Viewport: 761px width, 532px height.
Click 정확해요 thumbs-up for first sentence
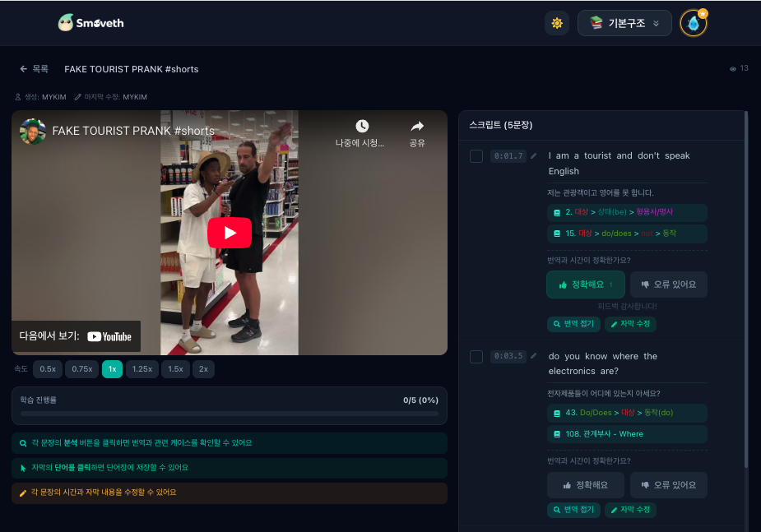pyautogui.click(x=585, y=285)
